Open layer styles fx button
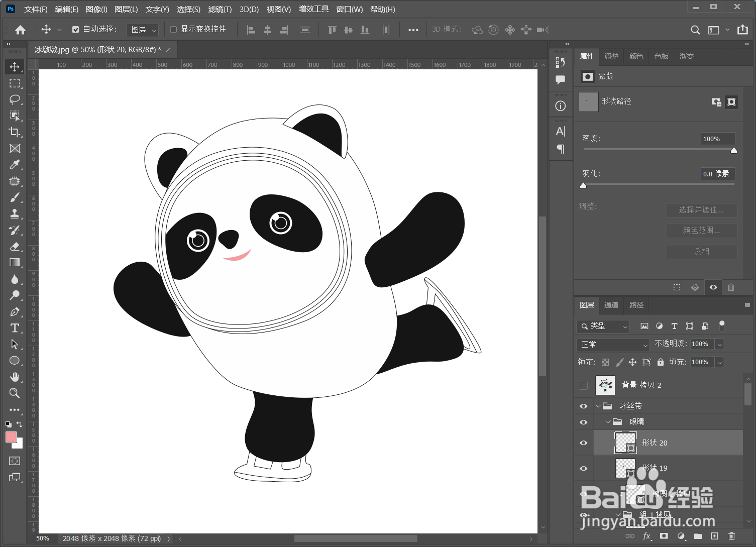 tap(647, 536)
